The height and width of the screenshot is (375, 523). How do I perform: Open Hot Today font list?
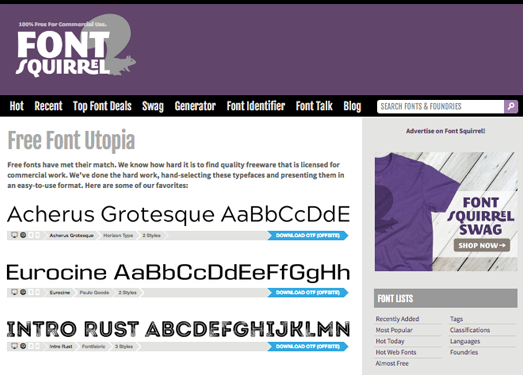pyautogui.click(x=390, y=341)
